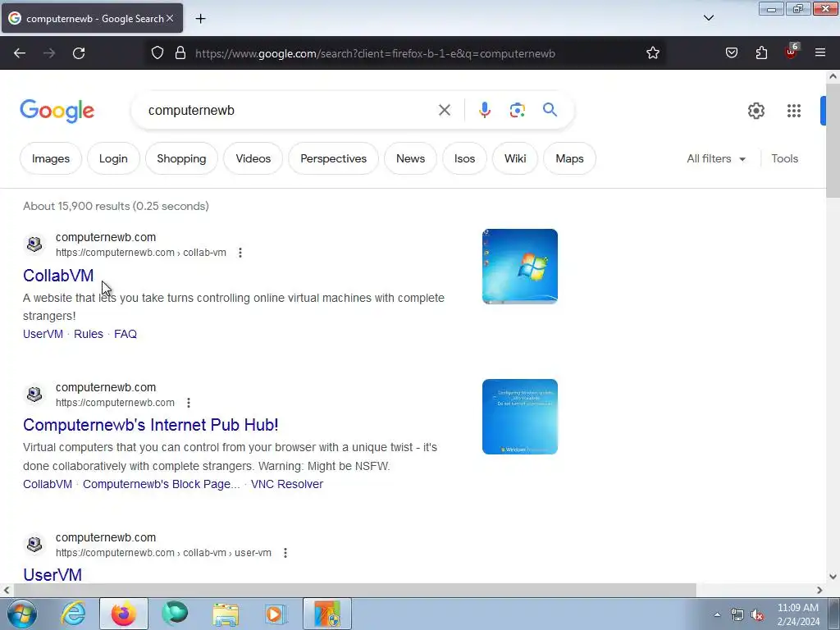Open Windows Start menu
Viewport: 840px width, 630px height.
click(22, 614)
